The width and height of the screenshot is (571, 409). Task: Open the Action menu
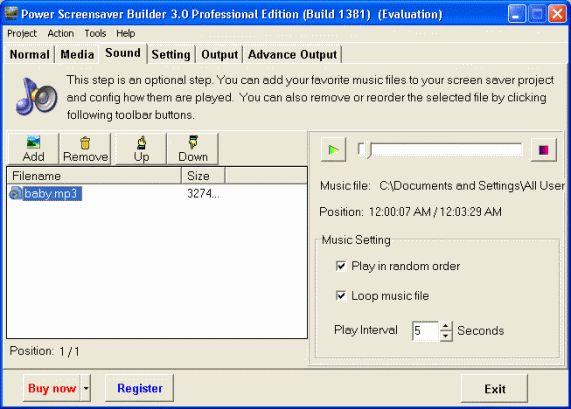point(60,34)
